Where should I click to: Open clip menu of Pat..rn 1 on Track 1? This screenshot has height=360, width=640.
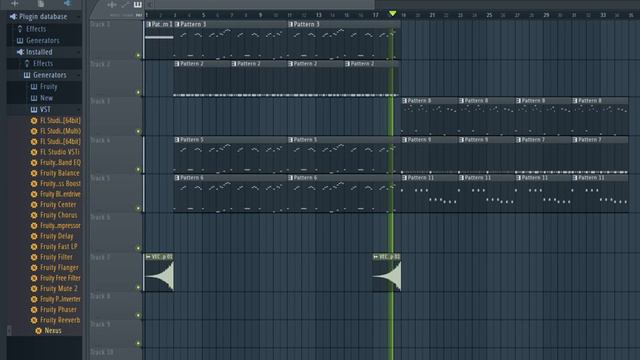(148, 24)
